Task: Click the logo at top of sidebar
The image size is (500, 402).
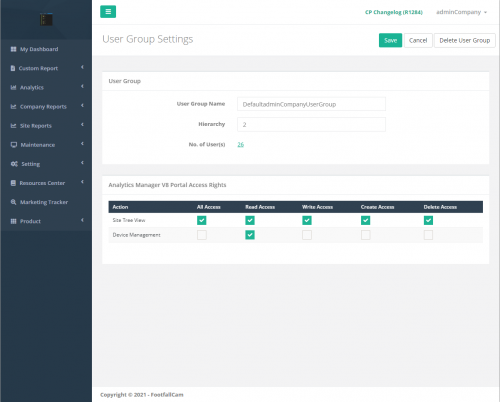Action: (46, 19)
